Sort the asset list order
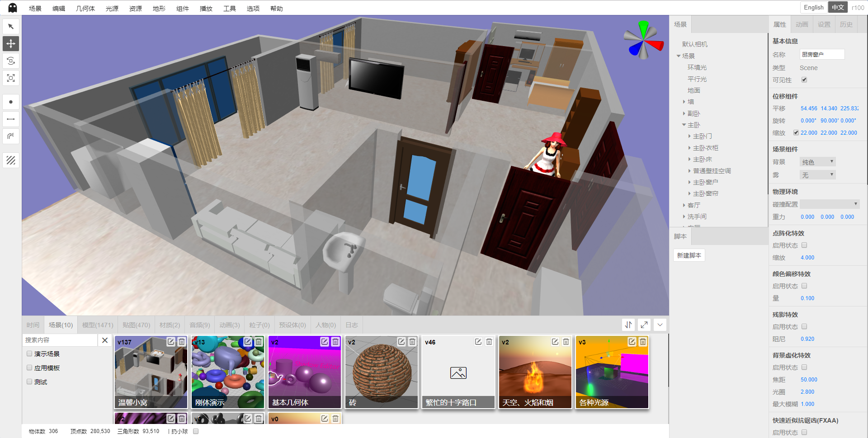The image size is (868, 438). [628, 325]
